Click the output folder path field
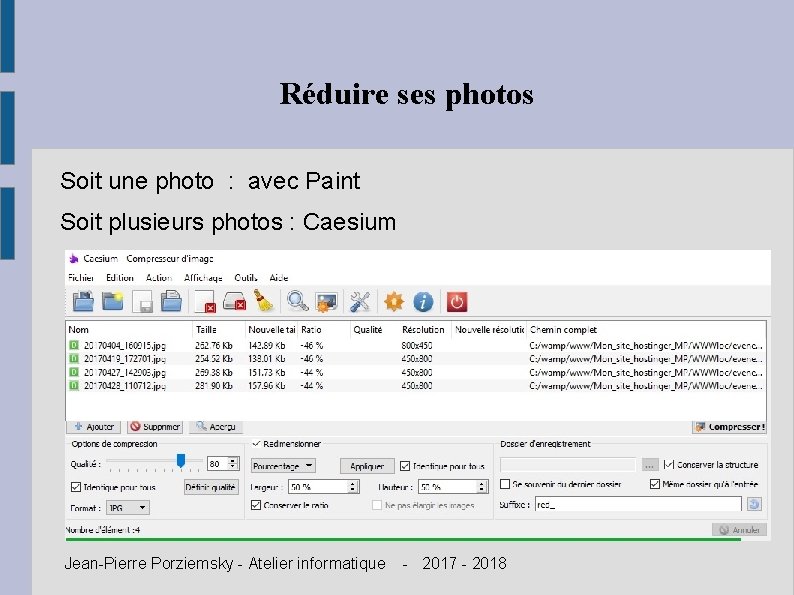This screenshot has width=794, height=595. pyautogui.click(x=568, y=464)
